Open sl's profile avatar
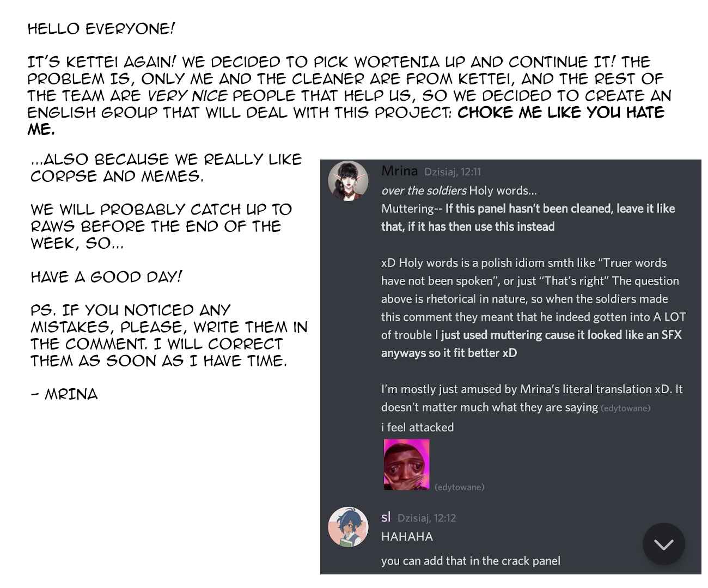 tap(348, 527)
